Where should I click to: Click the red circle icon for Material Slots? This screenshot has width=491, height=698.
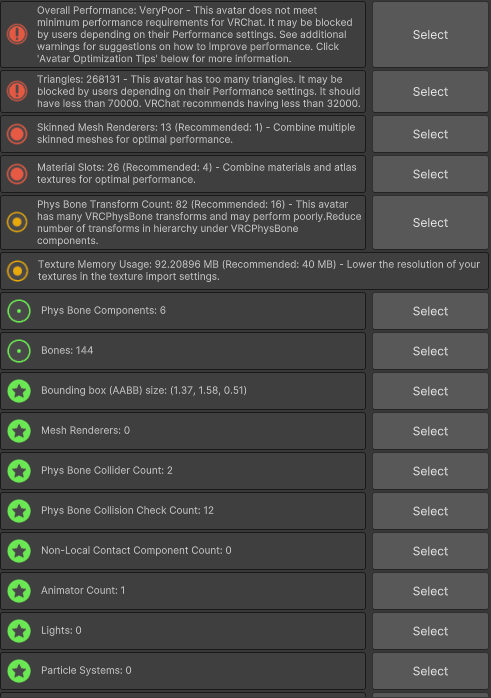pyautogui.click(x=17, y=174)
